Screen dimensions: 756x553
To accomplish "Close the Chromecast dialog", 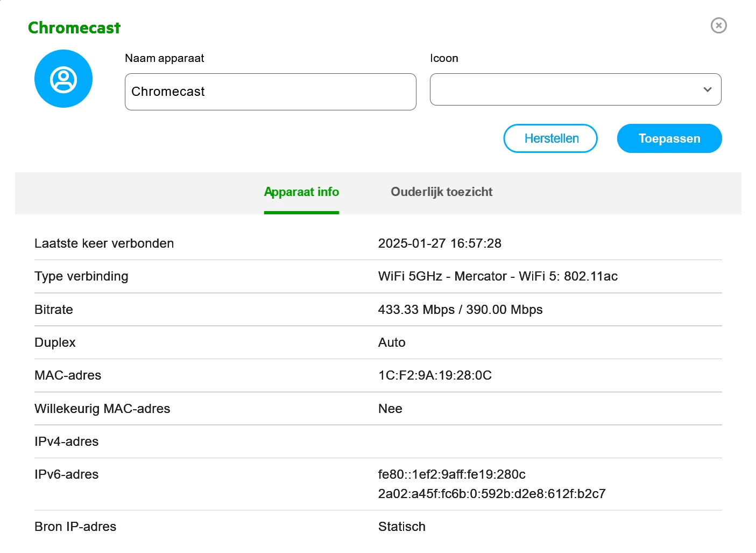I will (x=718, y=25).
